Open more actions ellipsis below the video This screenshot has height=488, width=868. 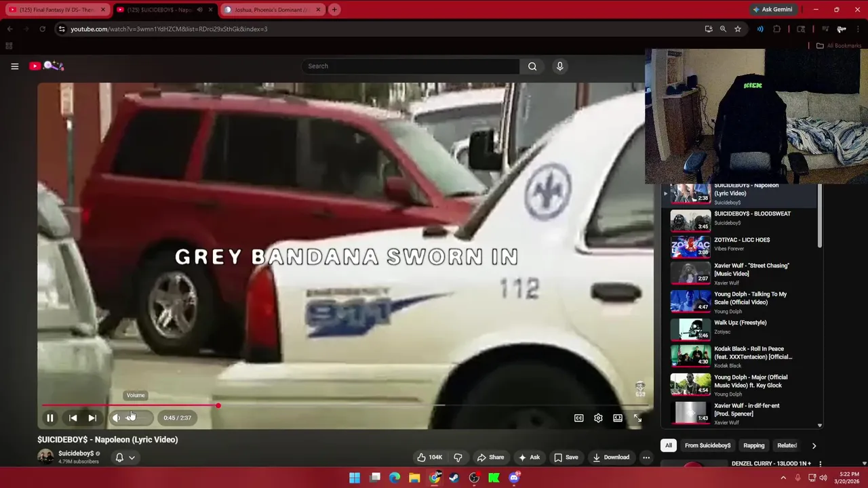[646, 457]
